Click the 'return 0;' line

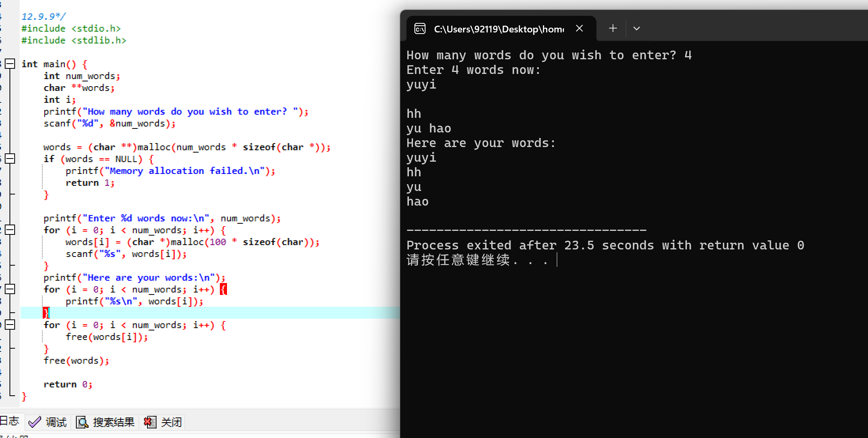pyautogui.click(x=68, y=384)
